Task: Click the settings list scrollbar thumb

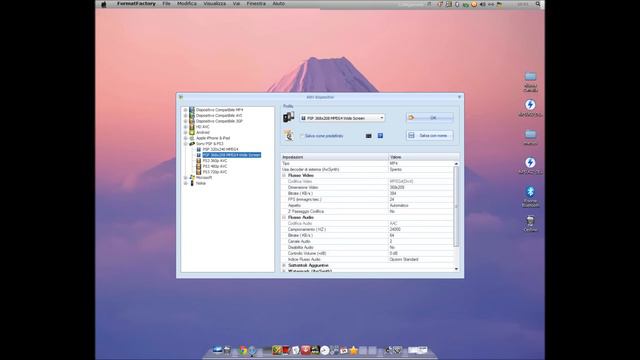Action: point(456,206)
